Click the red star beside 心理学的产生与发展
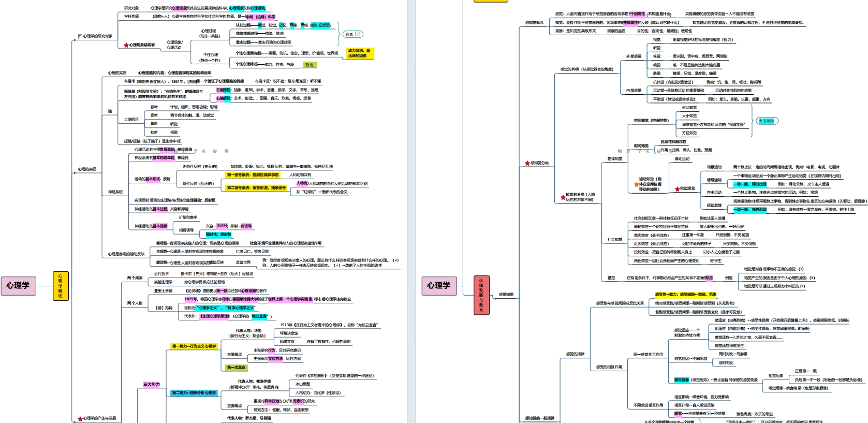Viewport: 868px width, 423px height. coord(80,418)
